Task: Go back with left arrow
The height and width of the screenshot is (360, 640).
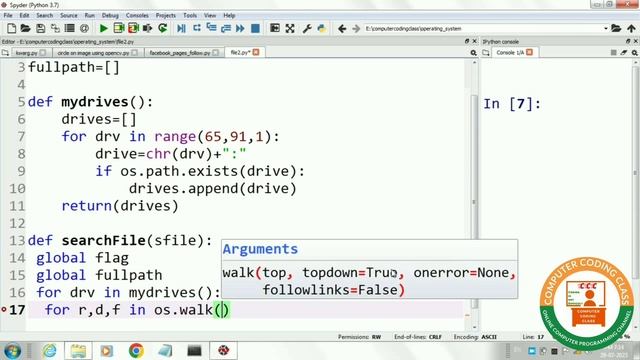Action: tap(342, 28)
